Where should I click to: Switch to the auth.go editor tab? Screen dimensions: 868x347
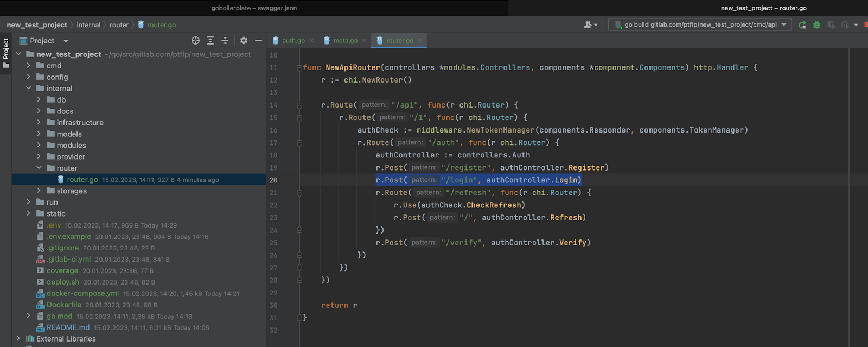[293, 41]
